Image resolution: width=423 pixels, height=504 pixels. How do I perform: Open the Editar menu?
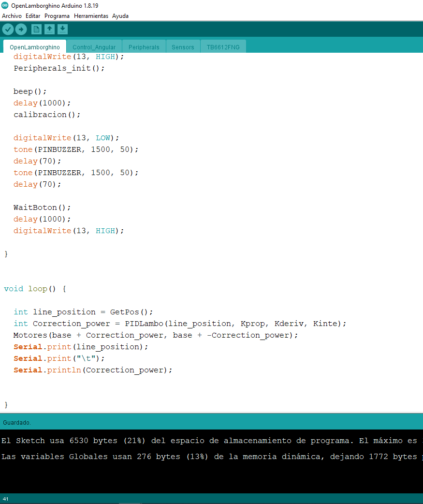[33, 16]
